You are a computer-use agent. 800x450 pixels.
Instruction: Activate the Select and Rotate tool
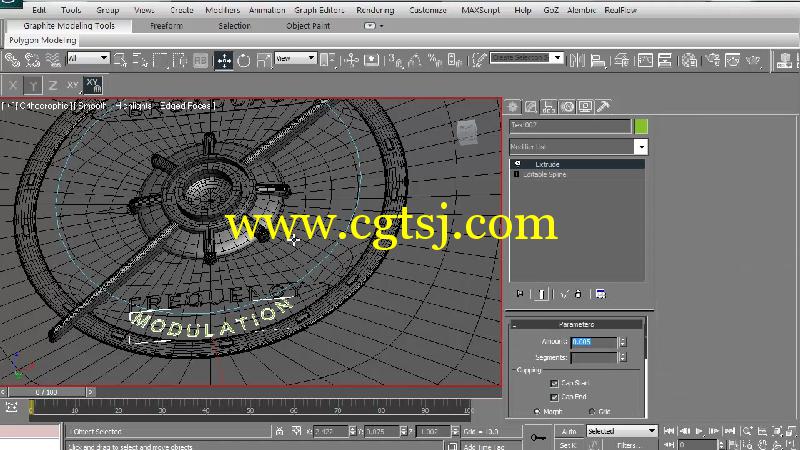coord(244,60)
